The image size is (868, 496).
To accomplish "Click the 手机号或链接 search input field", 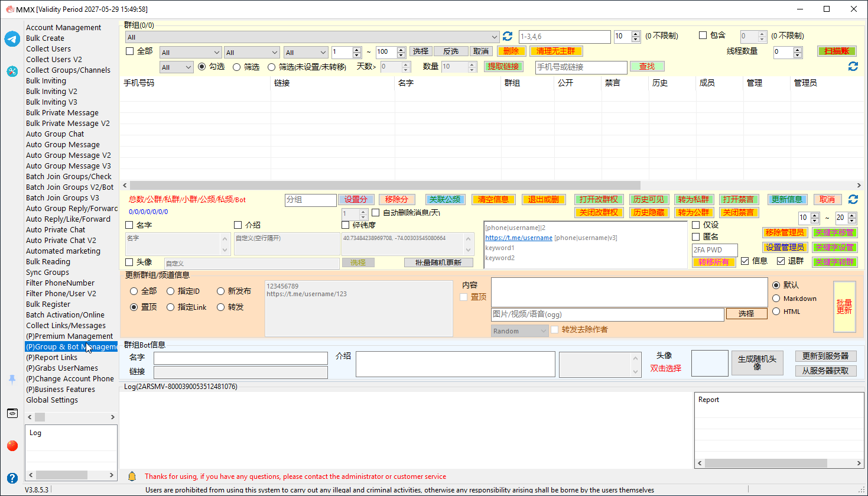I will point(581,67).
